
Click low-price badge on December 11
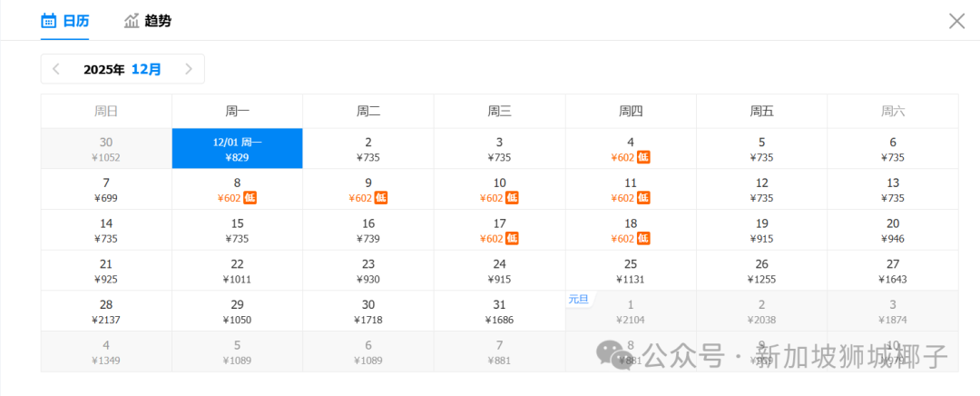click(643, 198)
